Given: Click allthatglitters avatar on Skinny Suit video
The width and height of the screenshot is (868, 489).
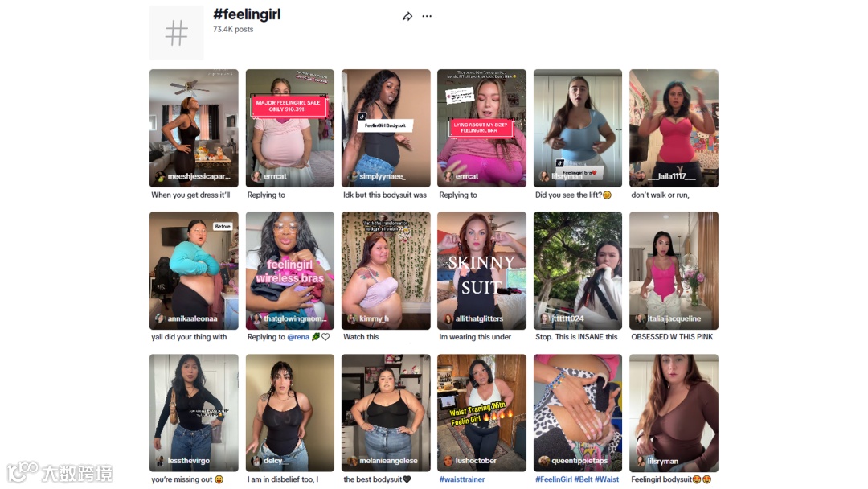Looking at the screenshot, I should tap(449, 318).
